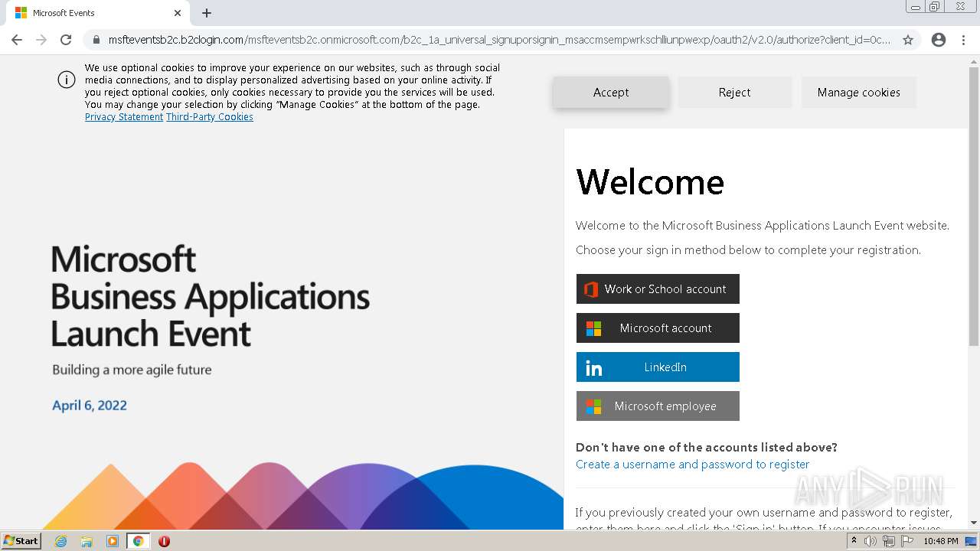Open the Third-Party Cookies link
The width and height of the screenshot is (980, 551).
pyautogui.click(x=210, y=117)
